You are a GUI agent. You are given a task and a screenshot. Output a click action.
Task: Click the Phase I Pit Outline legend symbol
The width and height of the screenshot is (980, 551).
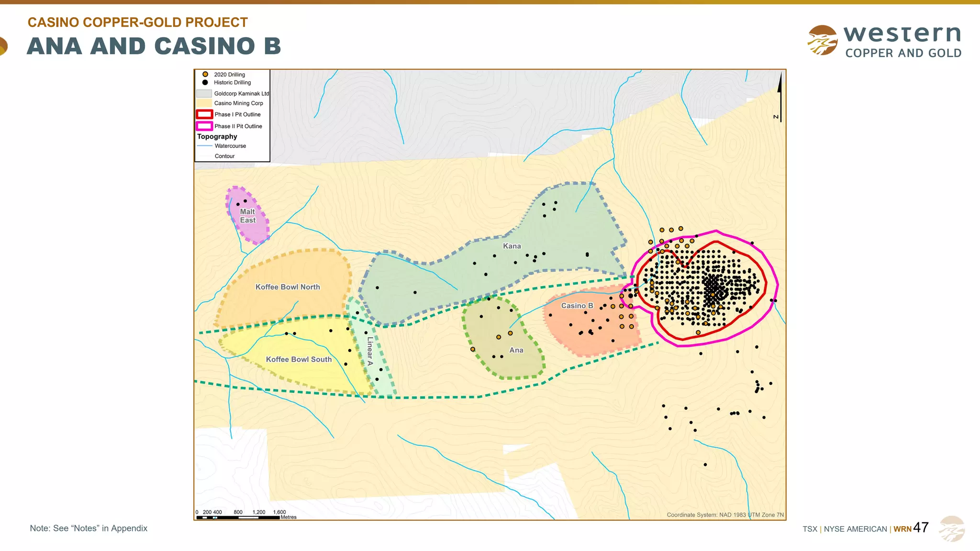point(204,114)
